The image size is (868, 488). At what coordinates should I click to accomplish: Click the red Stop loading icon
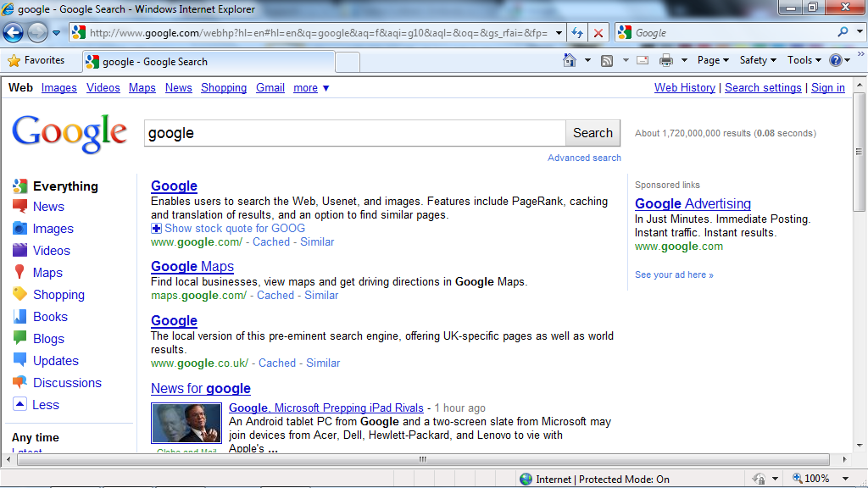click(598, 33)
